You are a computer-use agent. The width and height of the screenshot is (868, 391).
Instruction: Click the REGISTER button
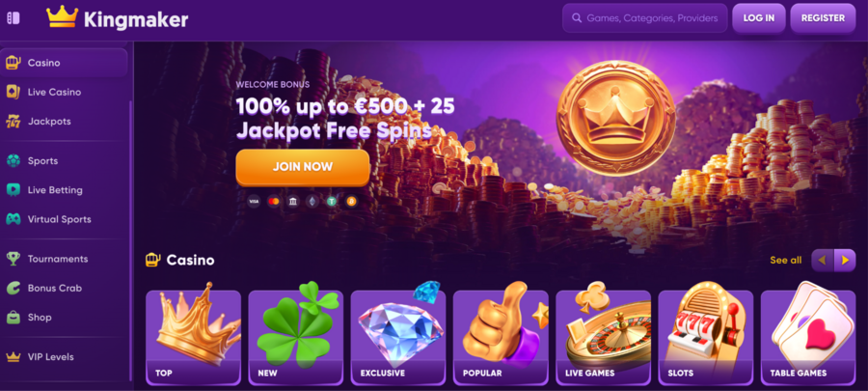824,18
